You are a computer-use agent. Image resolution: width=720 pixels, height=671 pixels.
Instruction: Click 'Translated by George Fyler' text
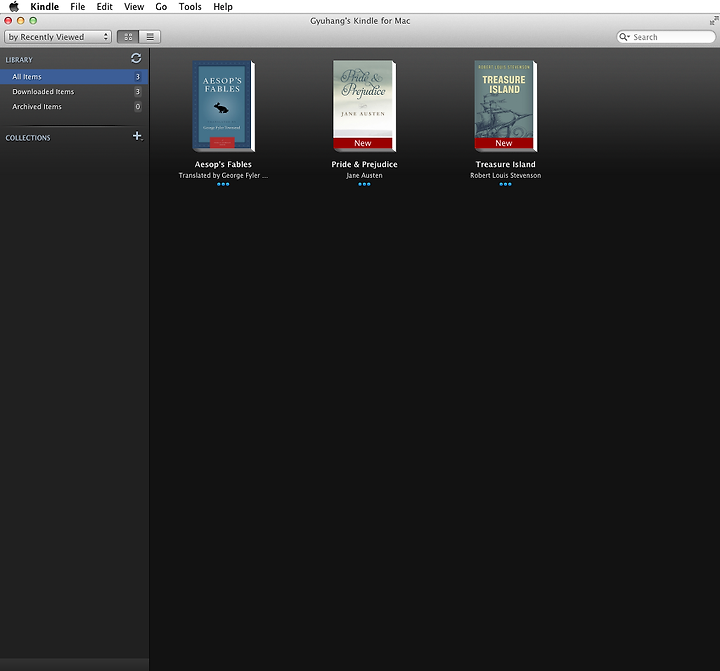coord(223,175)
